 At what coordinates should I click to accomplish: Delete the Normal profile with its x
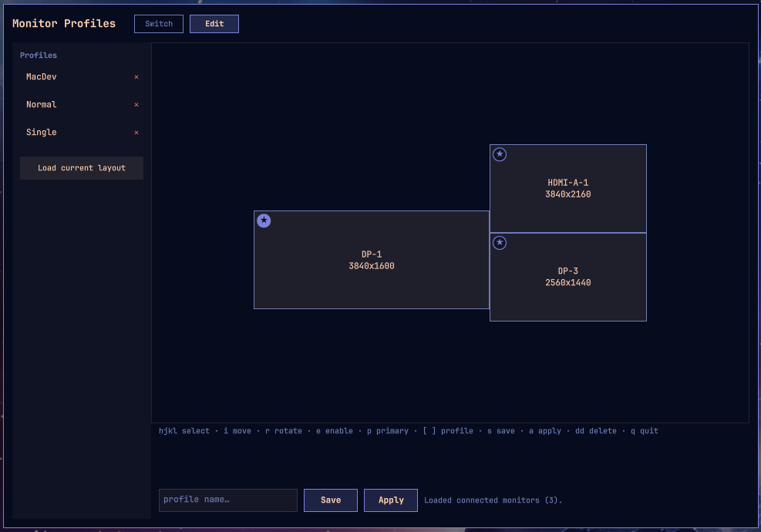pyautogui.click(x=136, y=104)
